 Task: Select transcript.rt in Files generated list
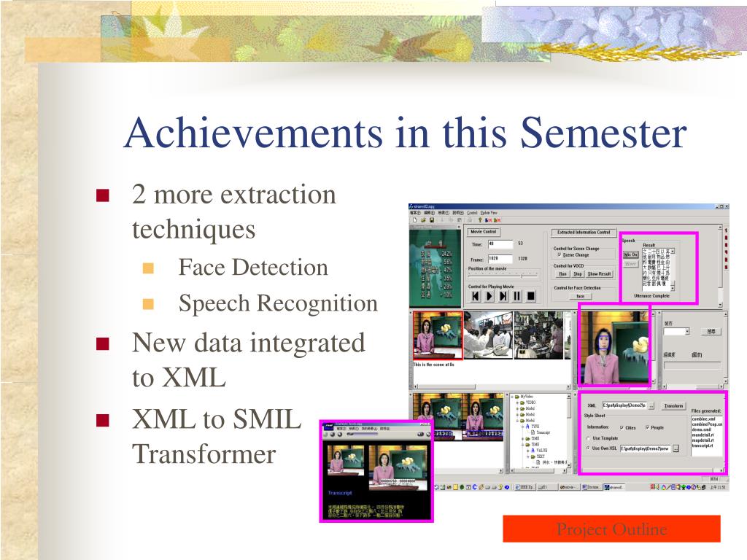pyautogui.click(x=703, y=446)
